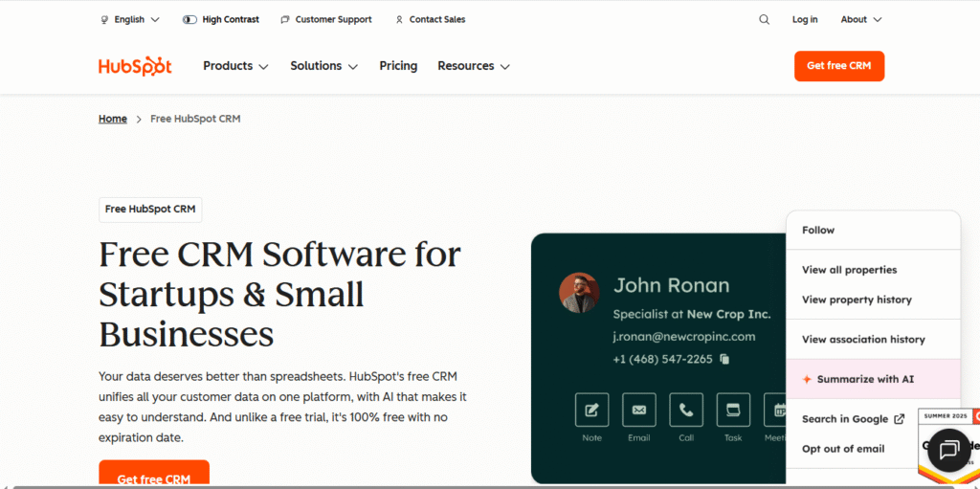Click the Log in link
Image resolution: width=980 pixels, height=489 pixels.
pyautogui.click(x=805, y=19)
